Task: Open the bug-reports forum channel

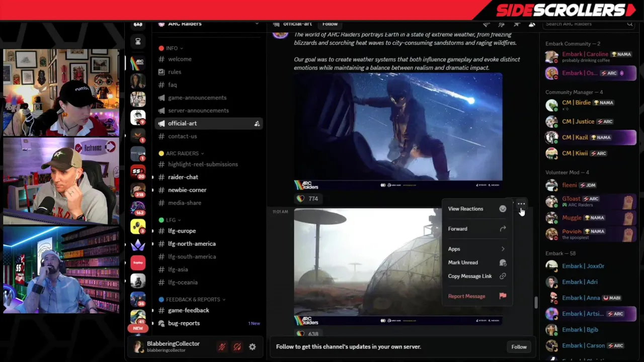Action: click(209, 323)
